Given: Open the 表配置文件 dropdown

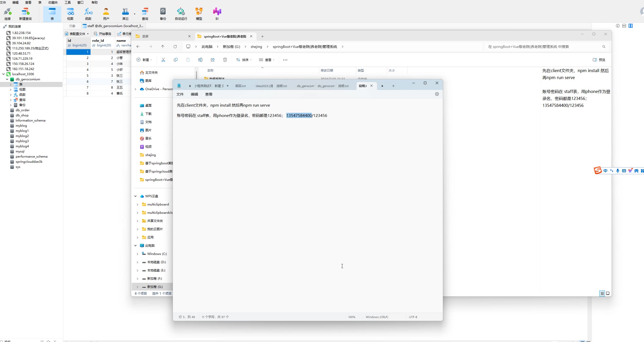Looking at the screenshot, I should (77, 34).
